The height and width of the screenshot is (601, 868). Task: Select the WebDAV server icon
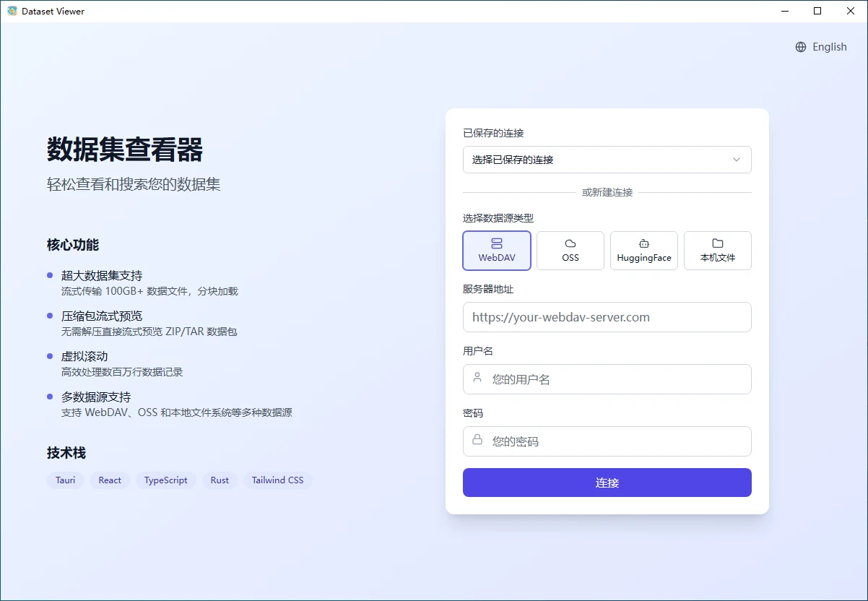(x=497, y=243)
